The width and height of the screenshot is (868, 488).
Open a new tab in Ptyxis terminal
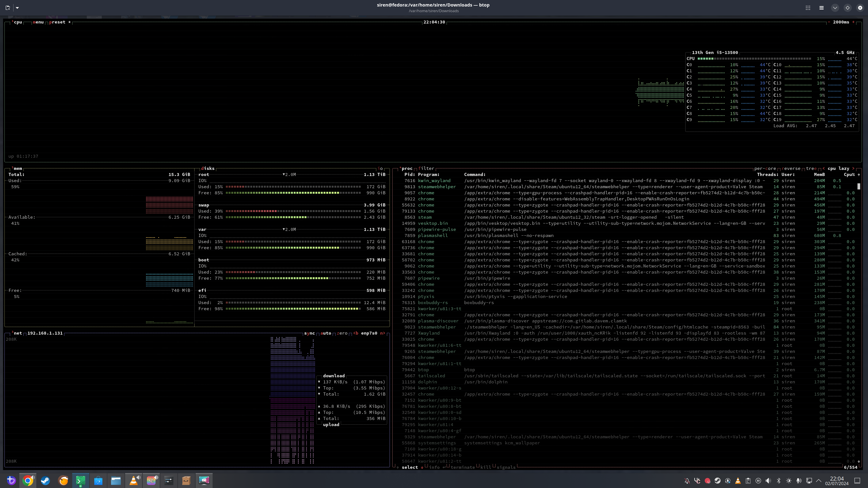tap(8, 8)
